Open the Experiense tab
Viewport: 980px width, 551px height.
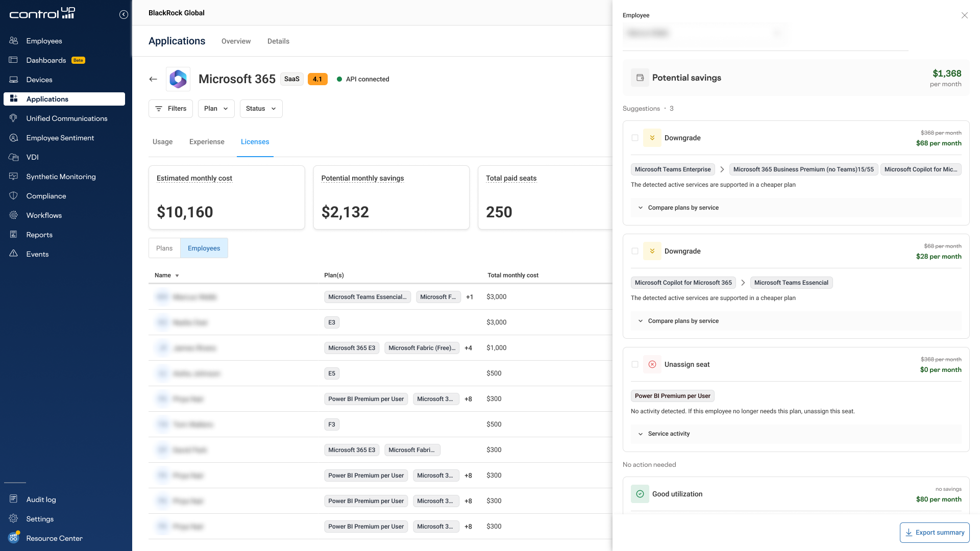pos(207,142)
